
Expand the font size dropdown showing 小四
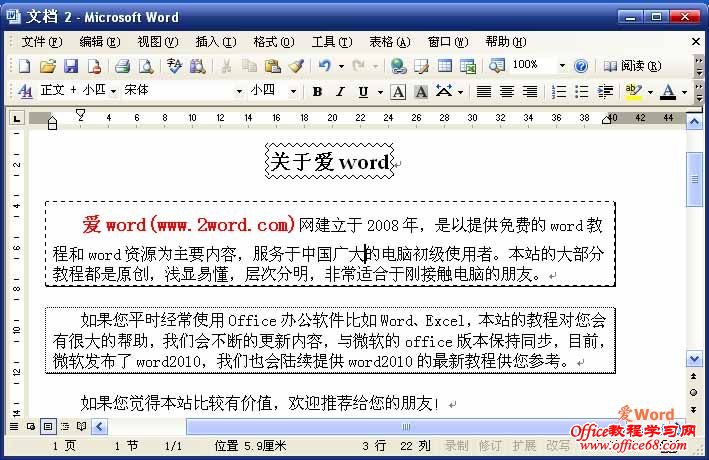click(293, 92)
